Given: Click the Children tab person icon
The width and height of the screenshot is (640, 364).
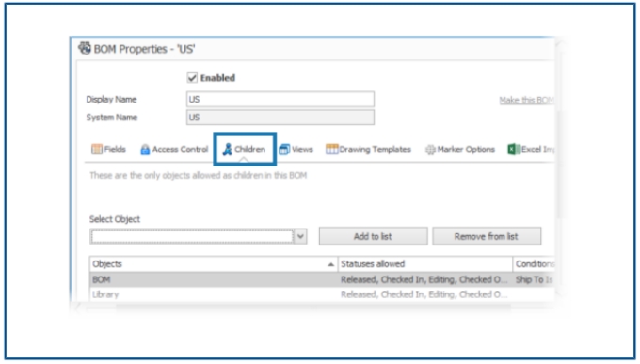Looking at the screenshot, I should [228, 150].
